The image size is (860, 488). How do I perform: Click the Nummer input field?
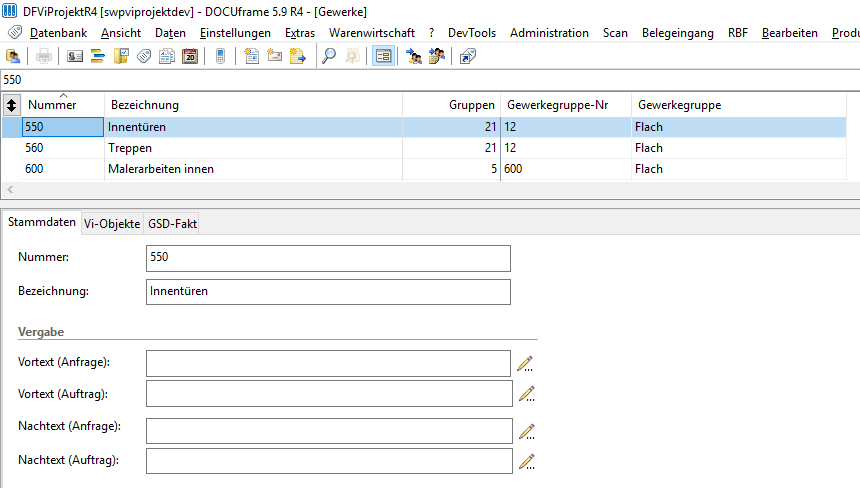(328, 258)
